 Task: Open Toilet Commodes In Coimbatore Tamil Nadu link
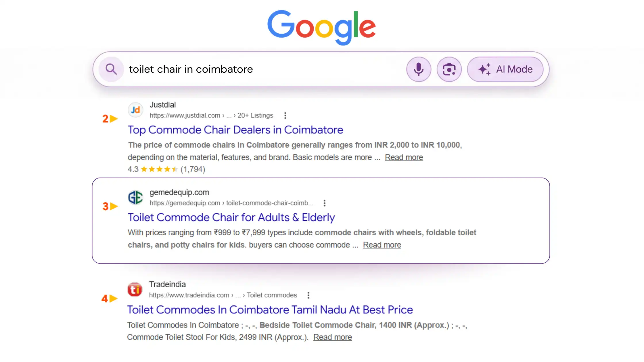tap(270, 310)
